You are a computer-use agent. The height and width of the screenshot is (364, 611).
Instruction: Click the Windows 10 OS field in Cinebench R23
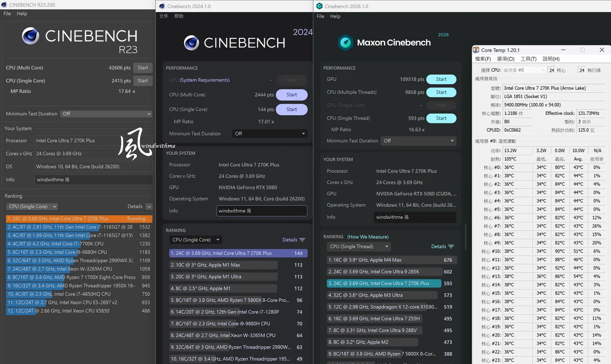coord(94,167)
